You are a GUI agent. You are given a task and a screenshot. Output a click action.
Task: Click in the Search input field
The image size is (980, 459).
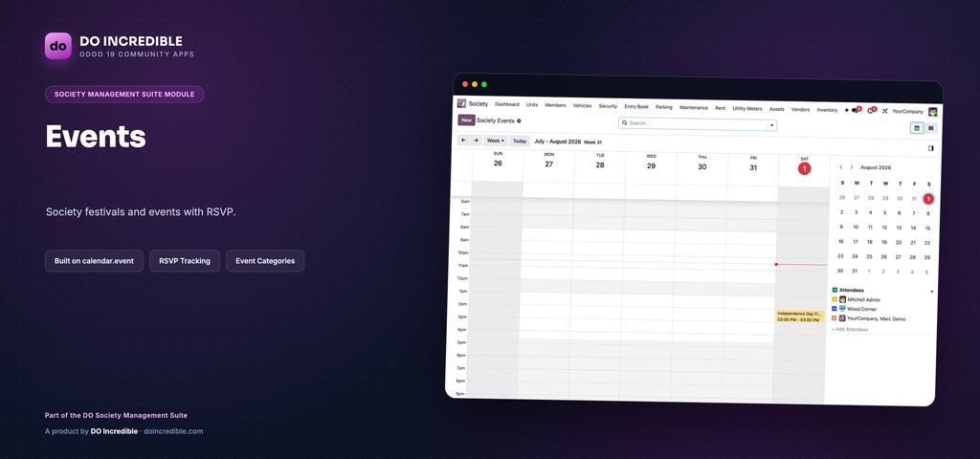(697, 123)
